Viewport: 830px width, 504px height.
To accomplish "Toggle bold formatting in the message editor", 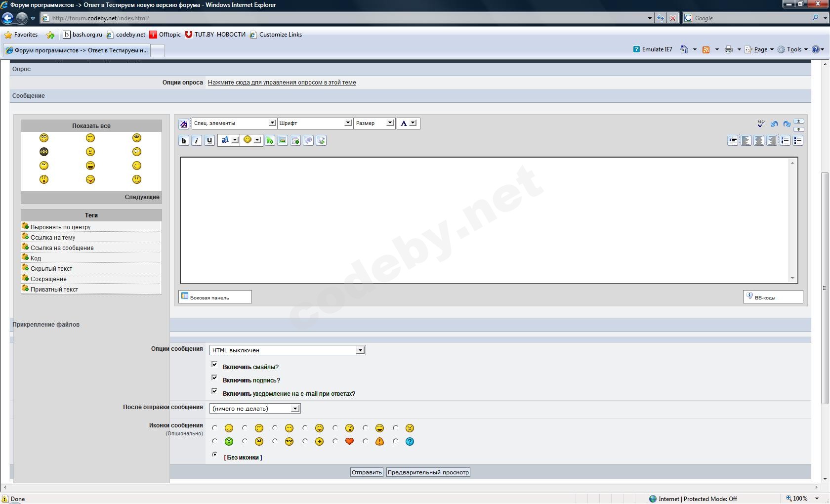I will pos(184,141).
